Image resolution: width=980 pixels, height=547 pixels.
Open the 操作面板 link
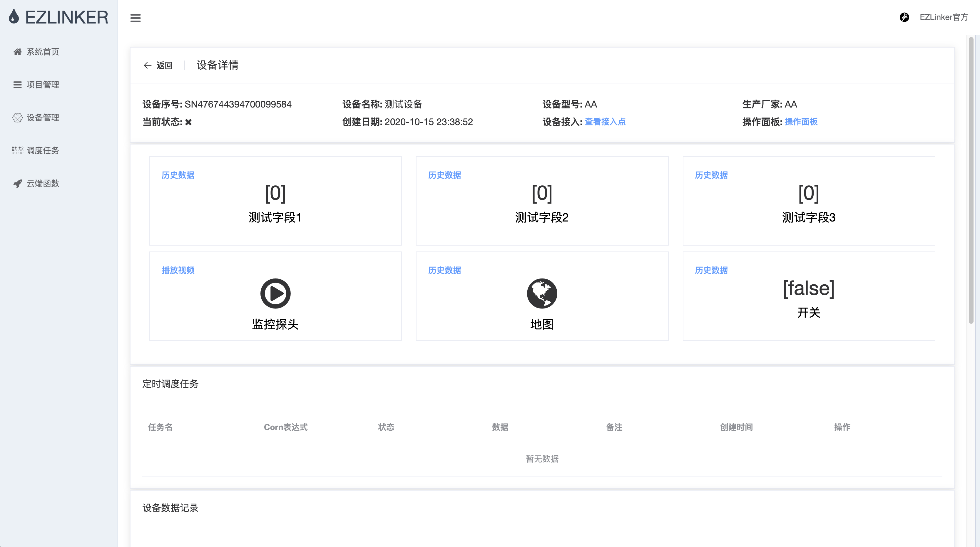(801, 122)
